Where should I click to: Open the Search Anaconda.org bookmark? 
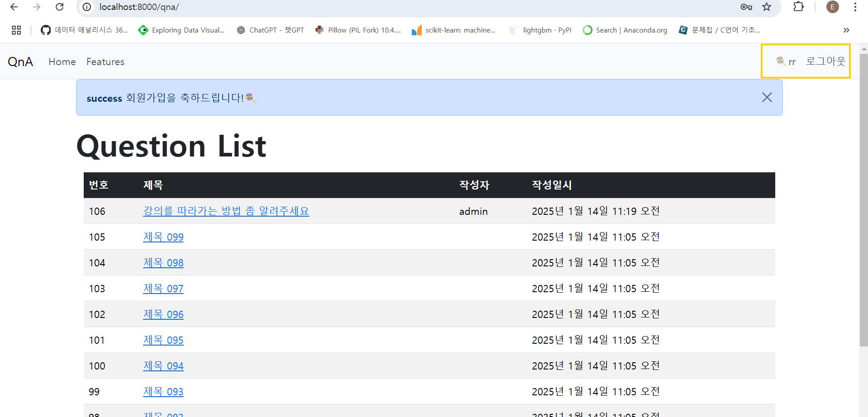pyautogui.click(x=625, y=30)
